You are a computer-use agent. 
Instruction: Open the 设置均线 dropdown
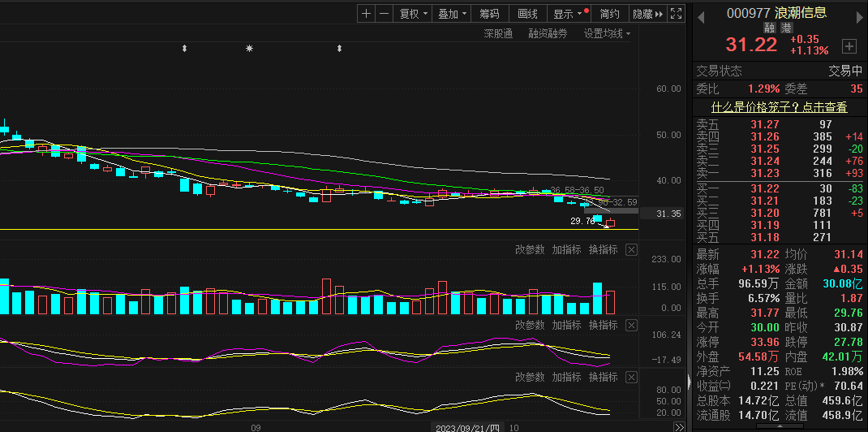608,33
